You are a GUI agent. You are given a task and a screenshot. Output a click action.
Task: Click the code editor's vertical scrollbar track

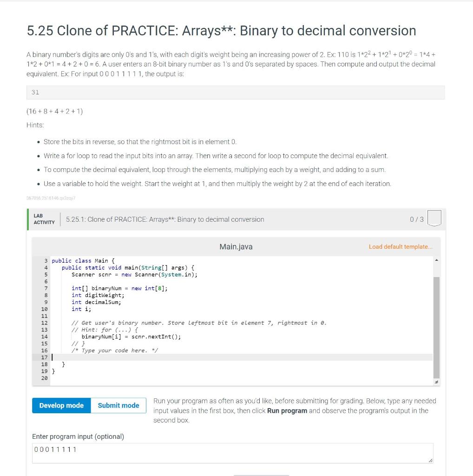(x=435, y=325)
